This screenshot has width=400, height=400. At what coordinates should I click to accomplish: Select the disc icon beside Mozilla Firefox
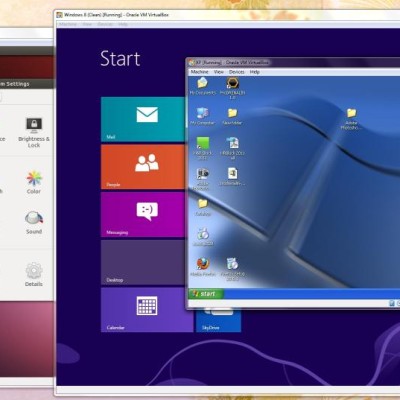tap(232, 269)
